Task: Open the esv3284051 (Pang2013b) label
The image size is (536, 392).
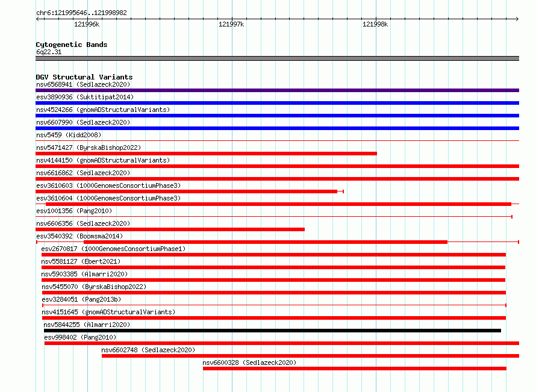Action: tap(81, 299)
